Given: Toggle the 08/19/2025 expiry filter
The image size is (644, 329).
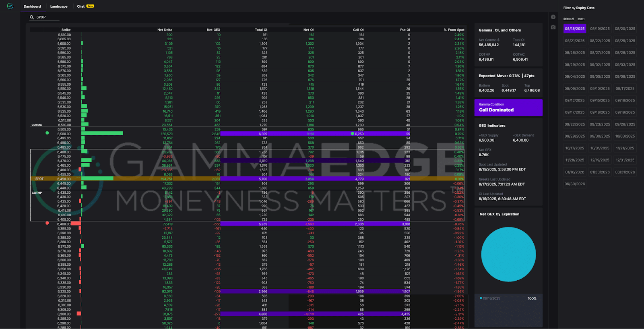Looking at the screenshot, I should click(x=600, y=29).
